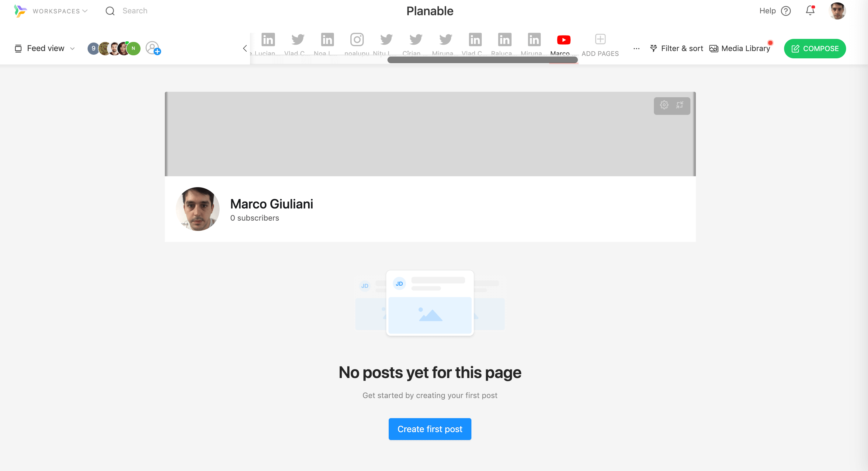
Task: Click the Create first post button
Action: [429, 429]
